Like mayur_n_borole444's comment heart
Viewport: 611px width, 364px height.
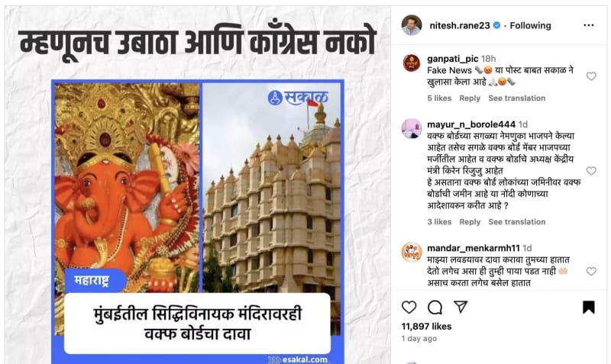pos(591,171)
